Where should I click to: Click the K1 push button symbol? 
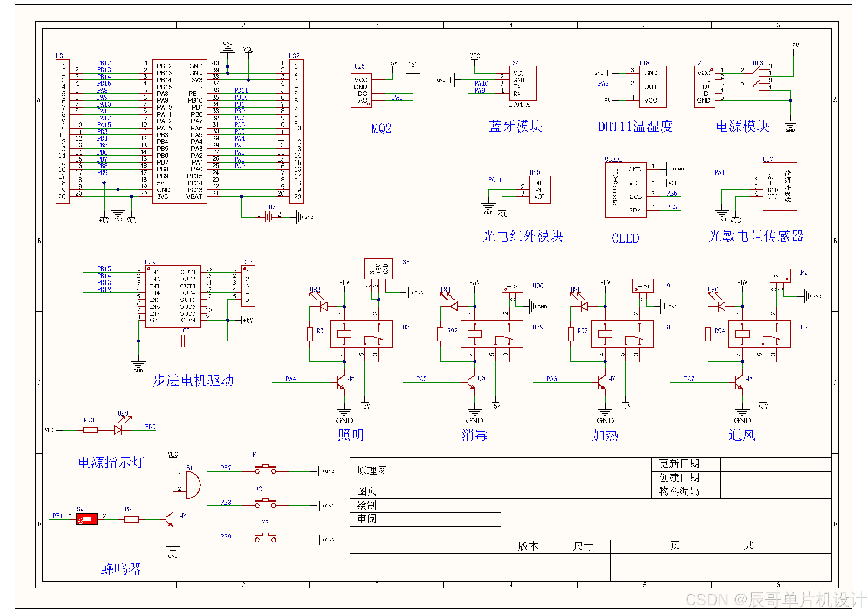[265, 470]
